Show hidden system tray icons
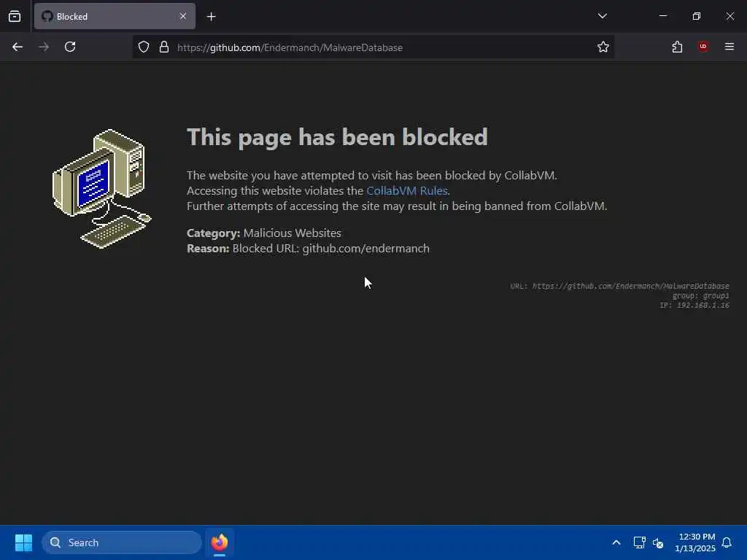Image resolution: width=747 pixels, height=560 pixels. tap(616, 542)
